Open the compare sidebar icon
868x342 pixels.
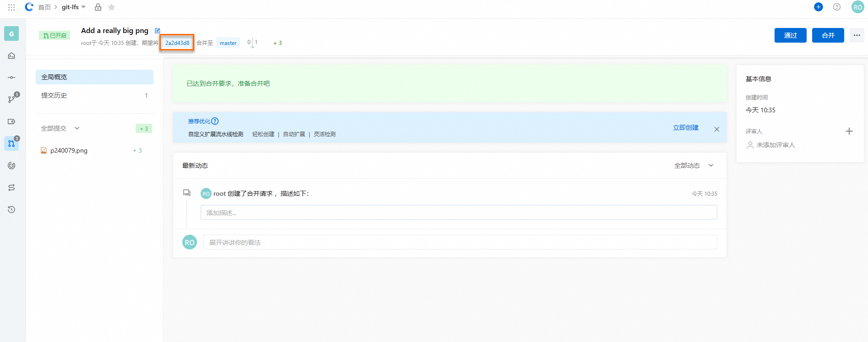pyautogui.click(x=11, y=188)
